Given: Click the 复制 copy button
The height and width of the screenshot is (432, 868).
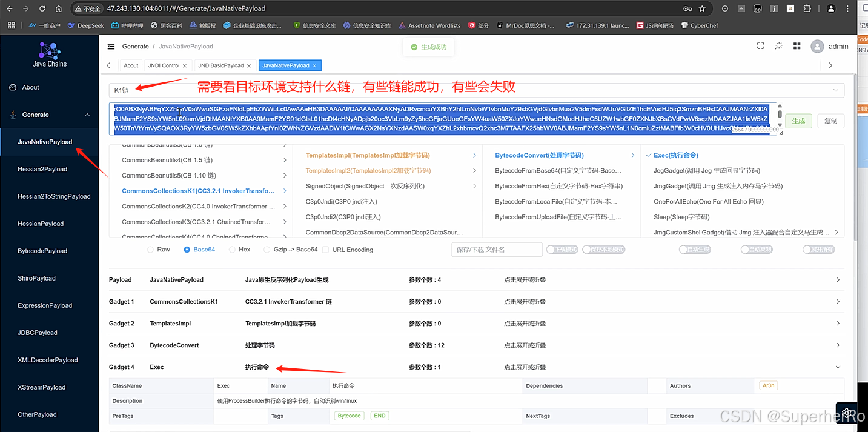Looking at the screenshot, I should click(830, 121).
